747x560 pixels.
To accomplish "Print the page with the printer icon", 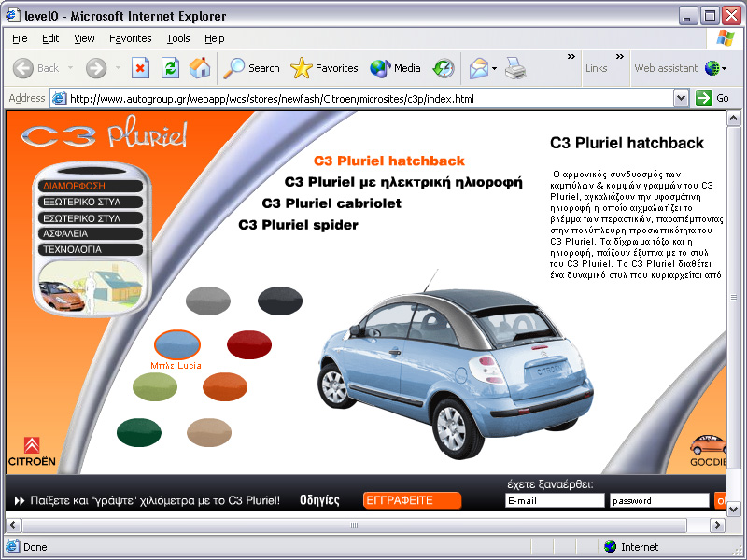I will coord(515,68).
